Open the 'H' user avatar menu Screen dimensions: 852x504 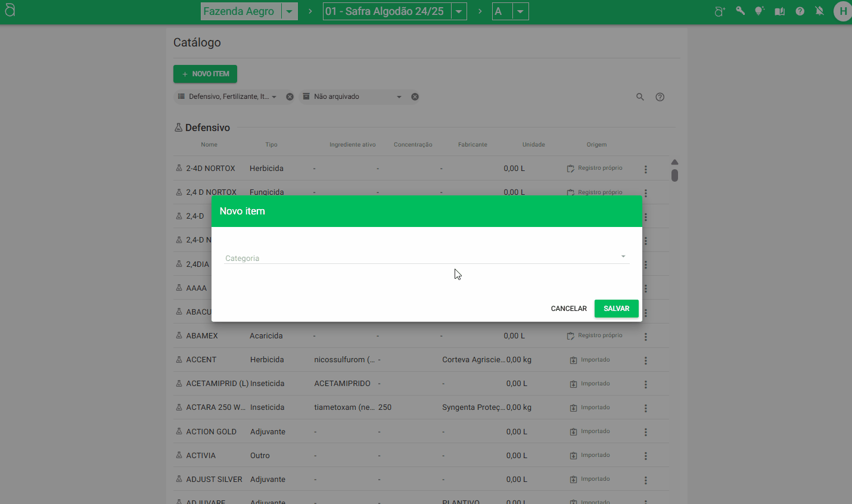pos(842,11)
